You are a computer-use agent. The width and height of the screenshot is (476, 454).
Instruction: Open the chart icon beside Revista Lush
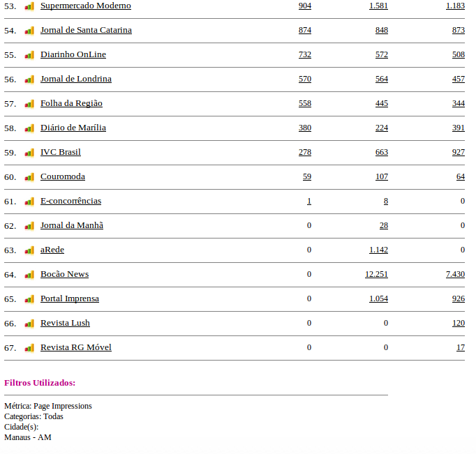point(29,324)
